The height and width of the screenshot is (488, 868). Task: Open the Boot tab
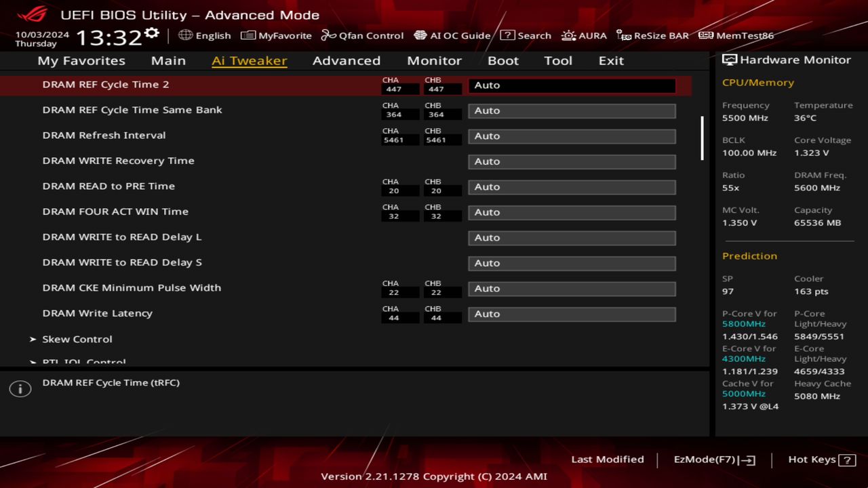[x=503, y=60]
